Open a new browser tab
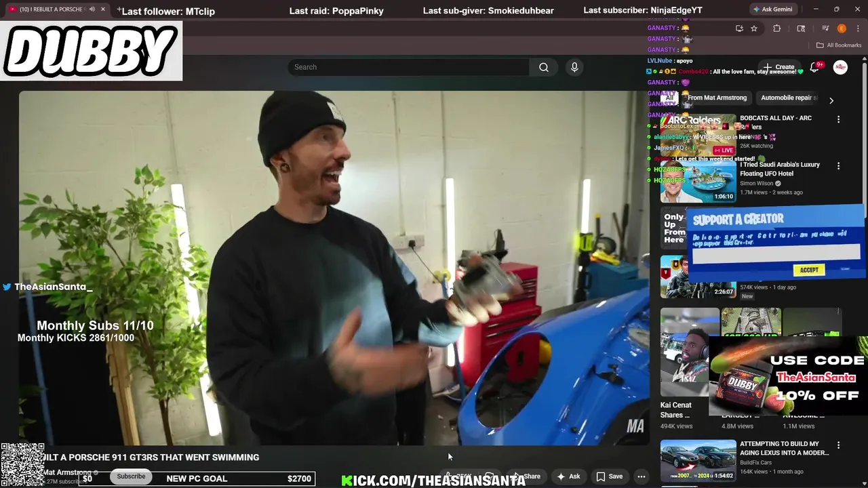This screenshot has height=488, width=868. [119, 9]
